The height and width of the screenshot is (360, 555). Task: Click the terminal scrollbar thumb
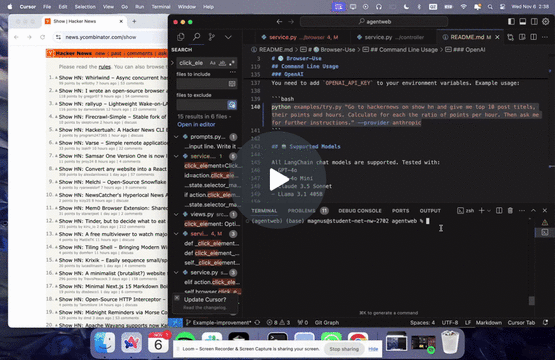tap(531, 301)
